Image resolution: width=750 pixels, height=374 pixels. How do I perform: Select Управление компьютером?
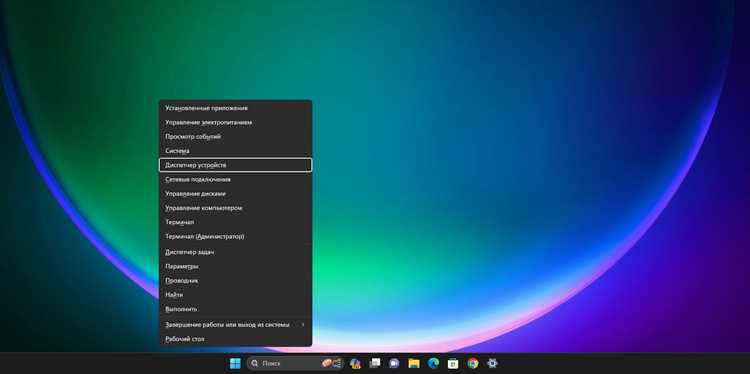click(235, 208)
